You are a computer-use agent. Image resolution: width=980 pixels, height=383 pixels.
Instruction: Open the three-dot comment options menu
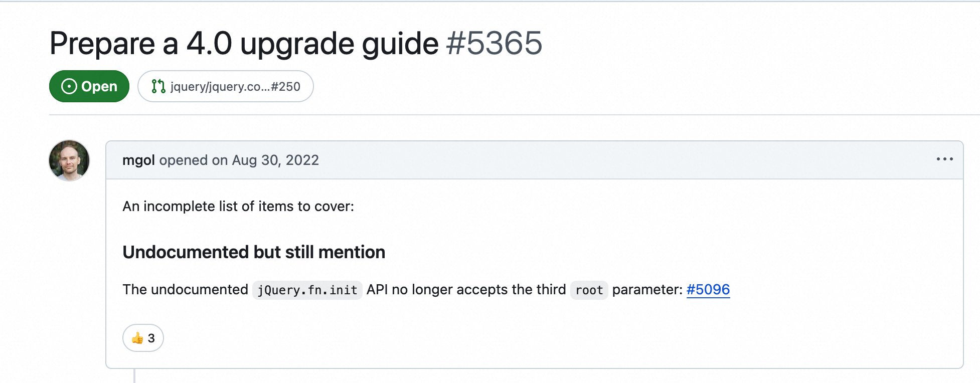pos(944,159)
